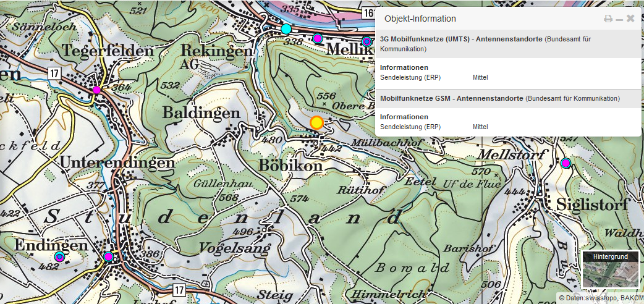Click the Vogelsang place label
This screenshot has height=304, width=644.
235,248
